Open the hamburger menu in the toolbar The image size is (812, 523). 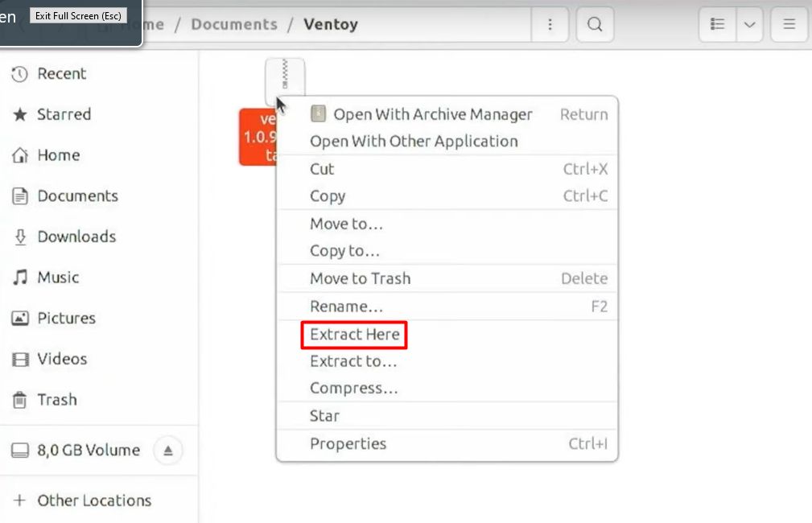pyautogui.click(x=788, y=24)
